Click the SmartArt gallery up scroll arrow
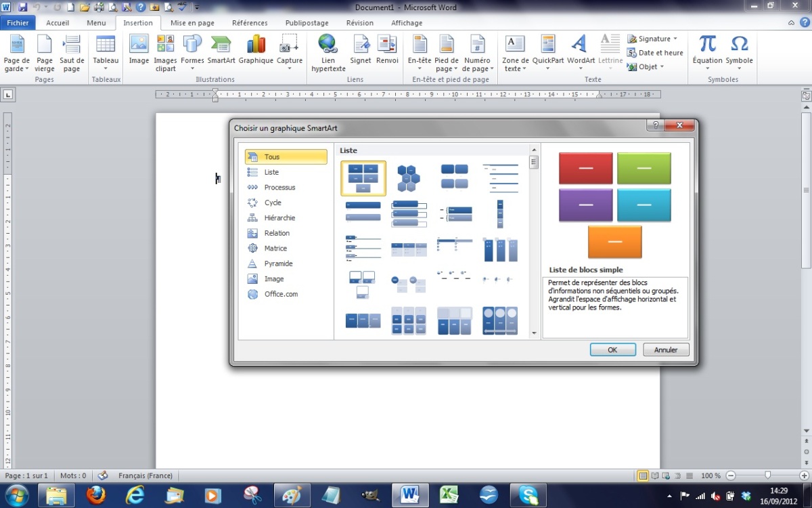 [x=534, y=150]
